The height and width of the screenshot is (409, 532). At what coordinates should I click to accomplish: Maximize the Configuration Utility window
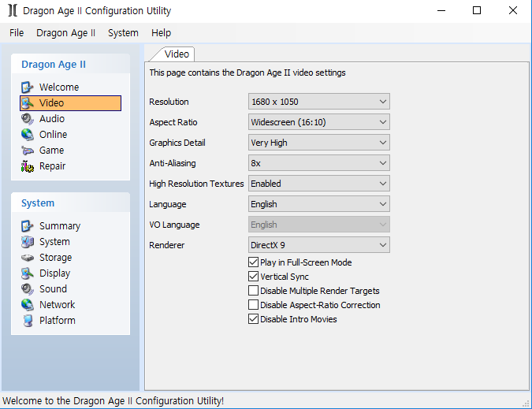[x=477, y=10]
